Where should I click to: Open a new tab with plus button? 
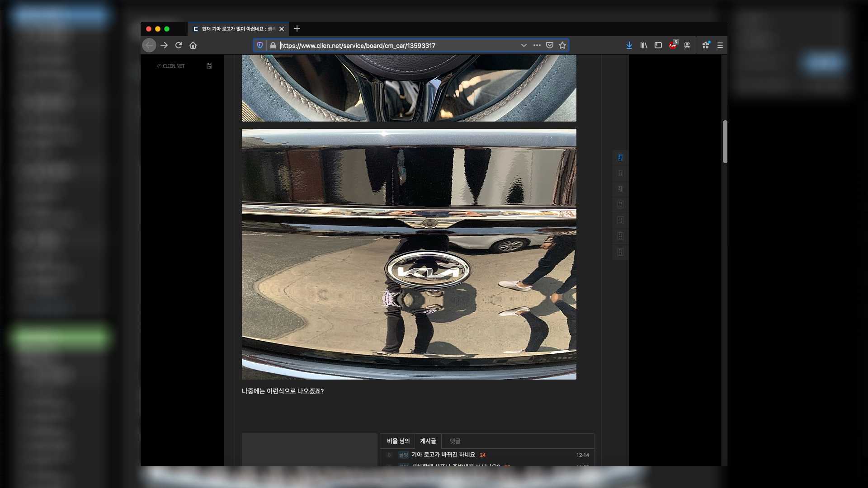point(297,28)
